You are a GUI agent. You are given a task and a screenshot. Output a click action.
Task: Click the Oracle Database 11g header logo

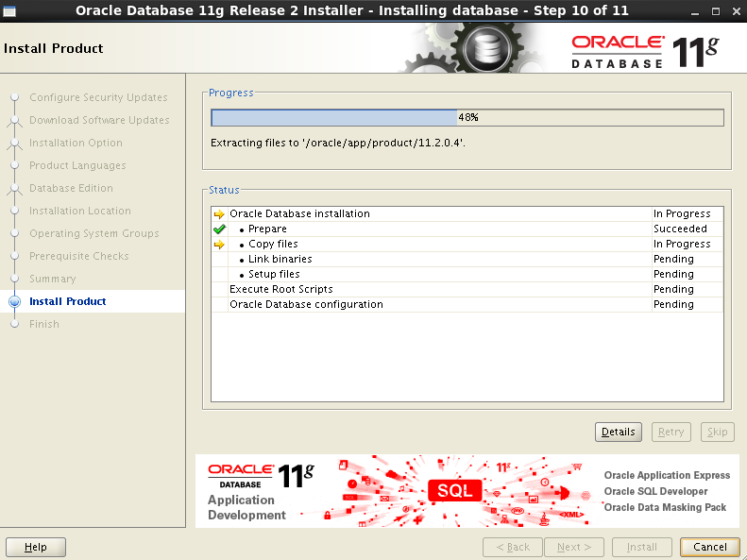[x=645, y=51]
